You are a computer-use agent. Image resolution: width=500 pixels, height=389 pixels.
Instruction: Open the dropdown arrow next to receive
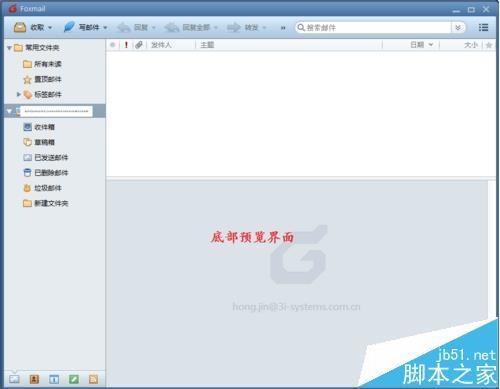coord(50,28)
